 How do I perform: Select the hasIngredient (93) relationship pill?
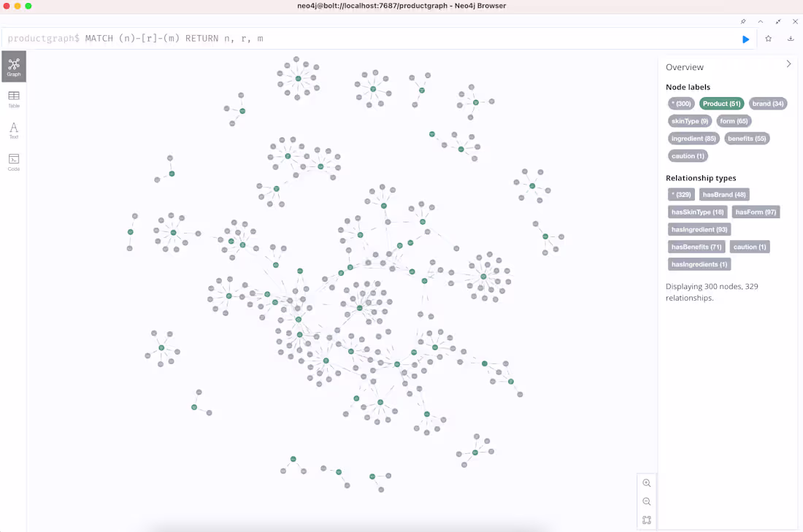pos(699,228)
